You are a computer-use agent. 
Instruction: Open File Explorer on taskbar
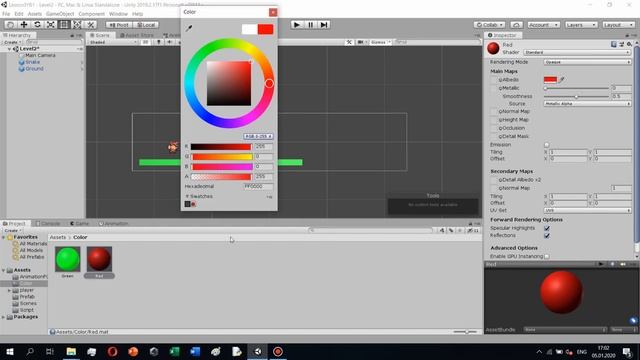(71, 351)
